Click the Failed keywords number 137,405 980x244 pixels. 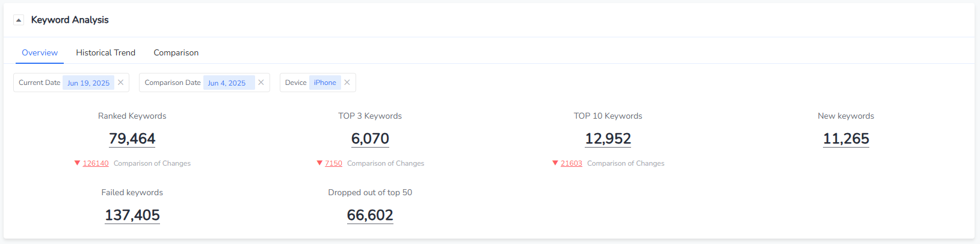click(x=132, y=215)
